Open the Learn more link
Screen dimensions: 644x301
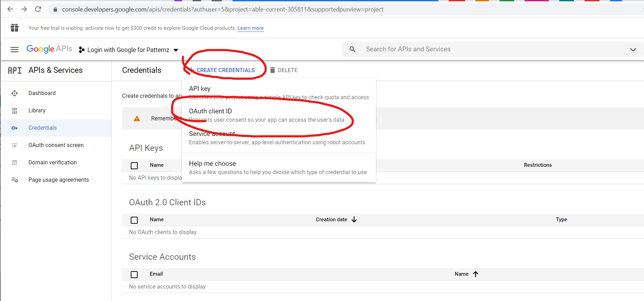tap(250, 28)
